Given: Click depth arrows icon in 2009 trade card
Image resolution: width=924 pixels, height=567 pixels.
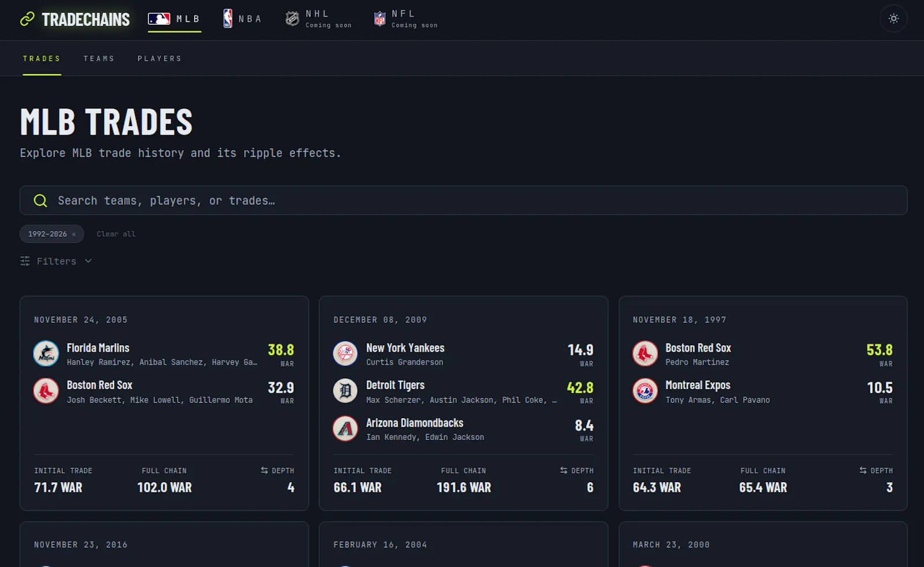Looking at the screenshot, I should tap(564, 471).
